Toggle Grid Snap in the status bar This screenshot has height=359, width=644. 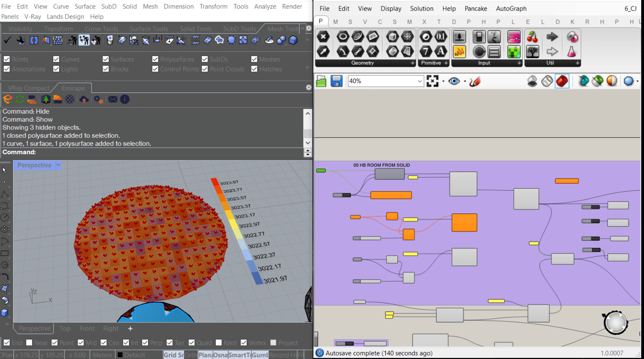(x=173, y=355)
